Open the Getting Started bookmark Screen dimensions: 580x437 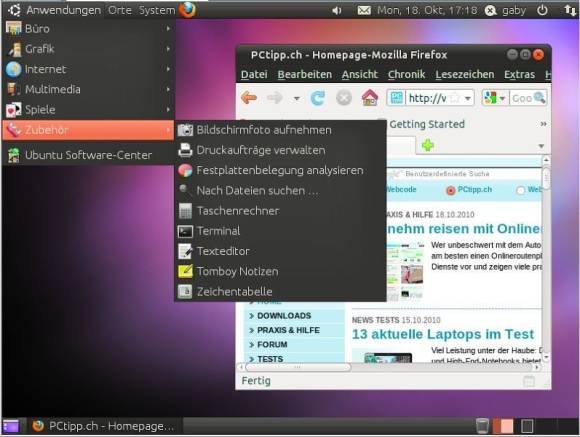427,124
